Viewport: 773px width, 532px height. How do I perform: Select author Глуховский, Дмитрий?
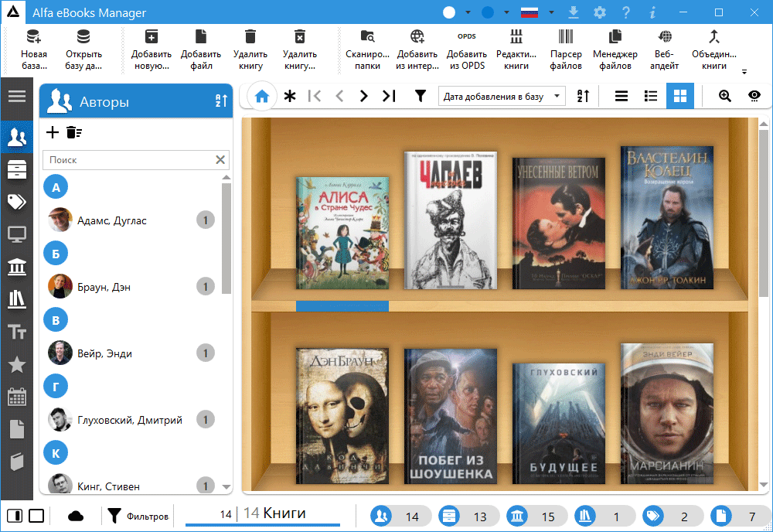pyautogui.click(x=129, y=420)
